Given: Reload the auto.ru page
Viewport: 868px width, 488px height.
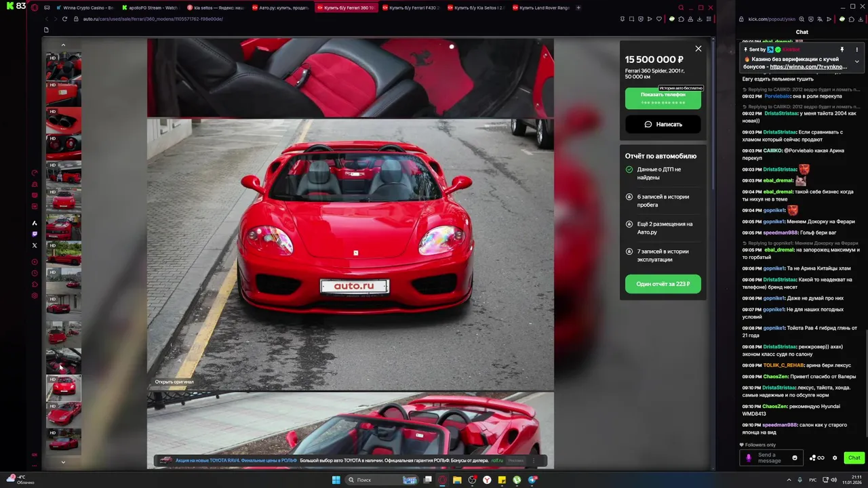Looking at the screenshot, I should [65, 19].
